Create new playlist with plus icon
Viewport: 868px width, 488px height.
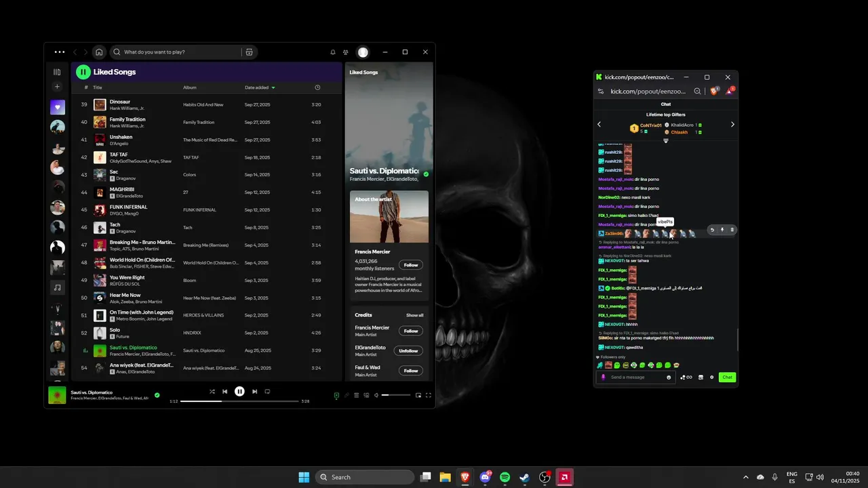click(x=57, y=87)
